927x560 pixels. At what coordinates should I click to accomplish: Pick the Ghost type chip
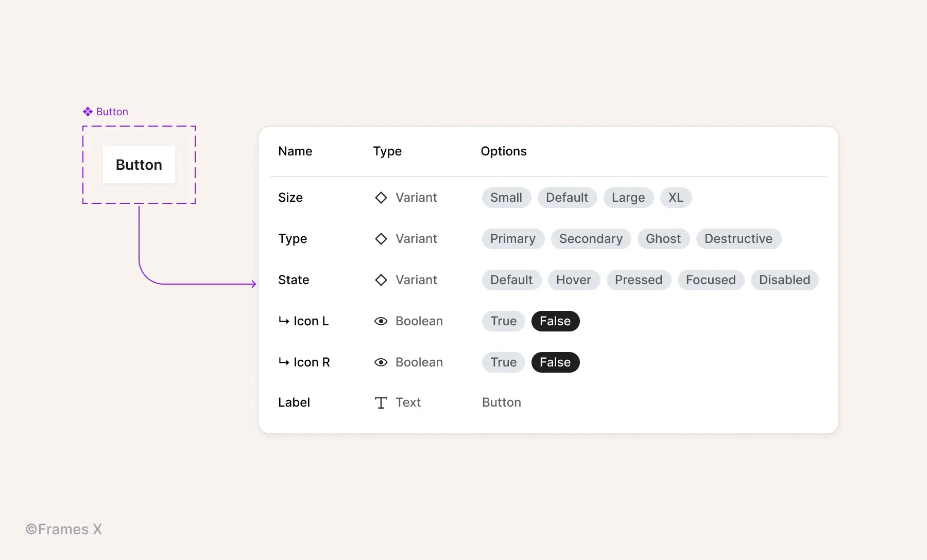(663, 239)
